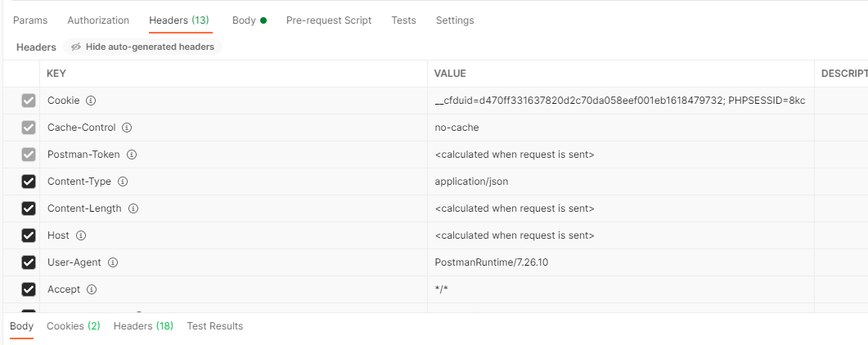This screenshot has height=345, width=868.
Task: Uncheck the Content-Type header checkbox
Action: tap(29, 181)
